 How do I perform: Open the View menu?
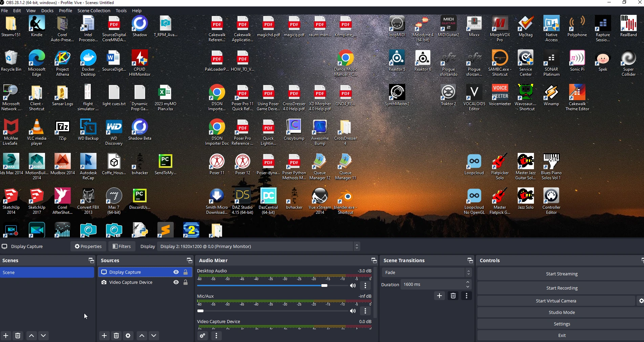31,10
